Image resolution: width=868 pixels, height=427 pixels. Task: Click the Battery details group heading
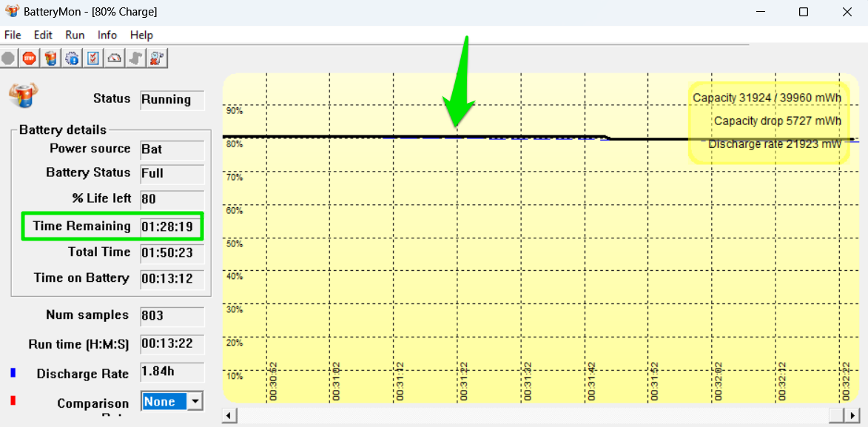pyautogui.click(x=63, y=130)
